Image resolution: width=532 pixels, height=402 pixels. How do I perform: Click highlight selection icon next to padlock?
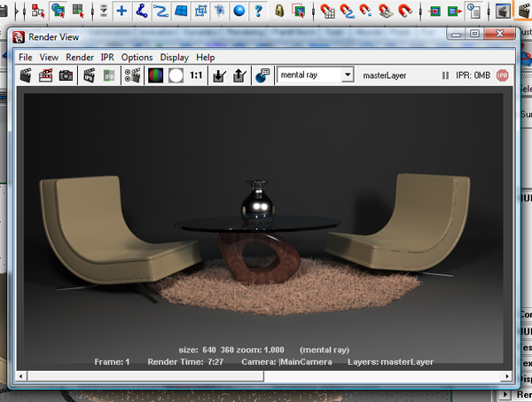[x=299, y=11]
